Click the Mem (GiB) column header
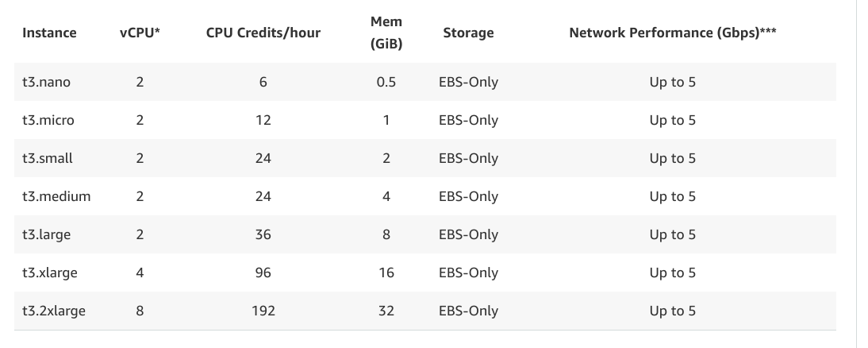Image resolution: width=868 pixels, height=348 pixels. pyautogui.click(x=386, y=33)
